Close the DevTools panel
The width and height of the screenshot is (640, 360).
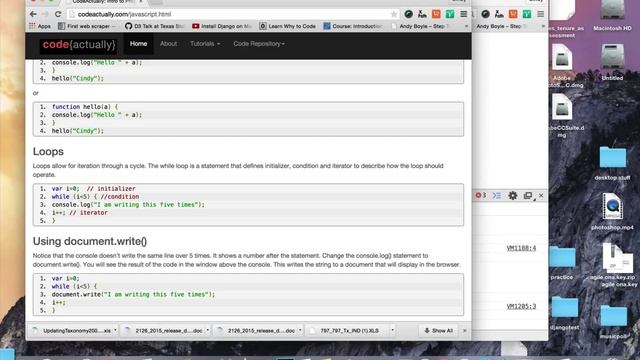pyautogui.click(x=541, y=196)
